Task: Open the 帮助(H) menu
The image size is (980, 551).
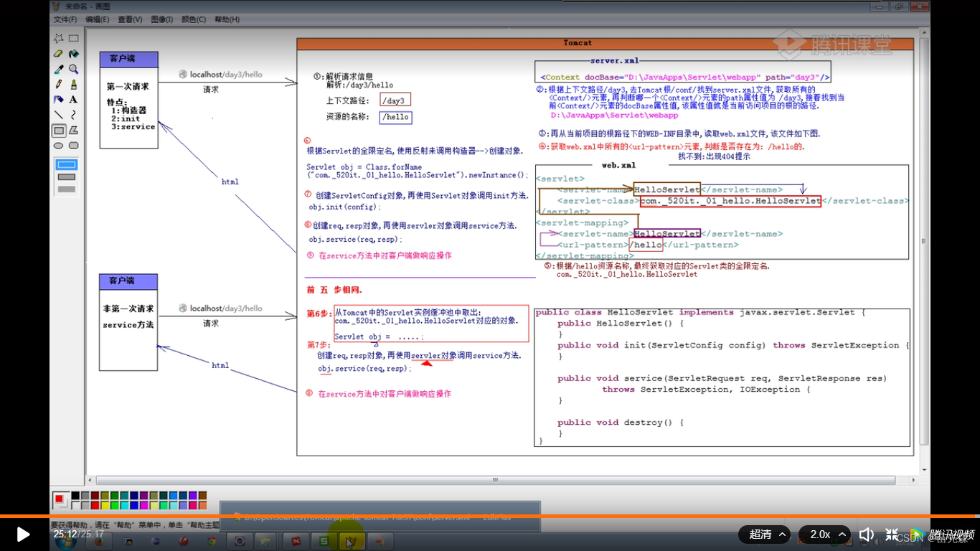Action: [227, 19]
